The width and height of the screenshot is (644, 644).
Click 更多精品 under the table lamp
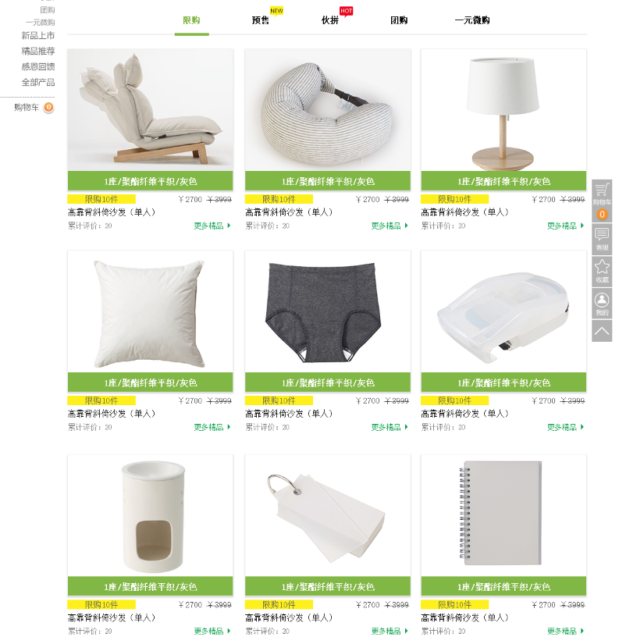coord(565,226)
